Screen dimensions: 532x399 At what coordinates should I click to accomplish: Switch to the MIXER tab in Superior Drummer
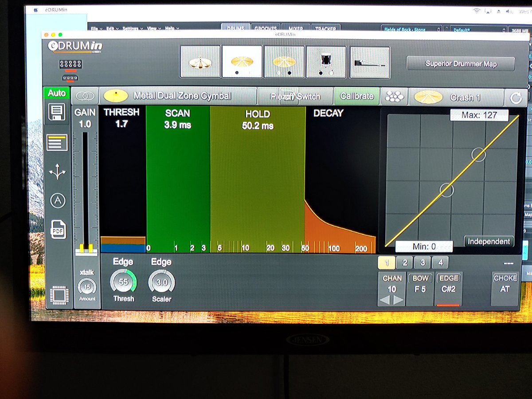(x=295, y=28)
